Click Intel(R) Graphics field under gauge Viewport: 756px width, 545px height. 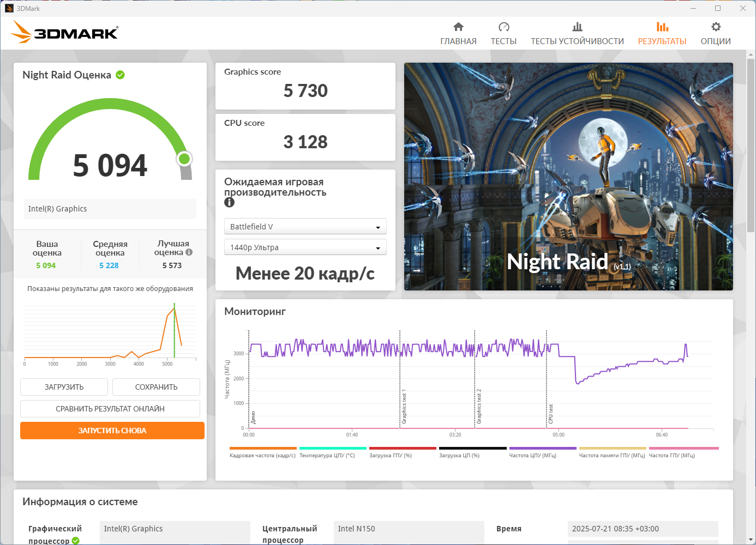(110, 209)
